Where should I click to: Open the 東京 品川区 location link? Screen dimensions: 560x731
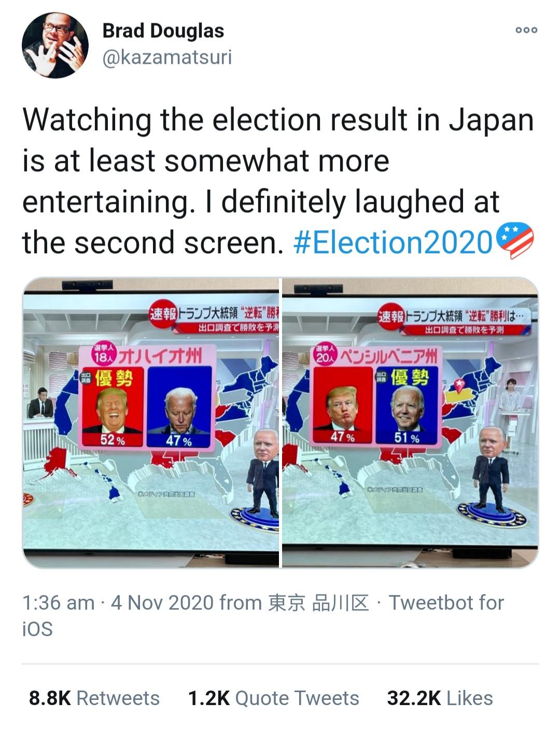tap(318, 603)
